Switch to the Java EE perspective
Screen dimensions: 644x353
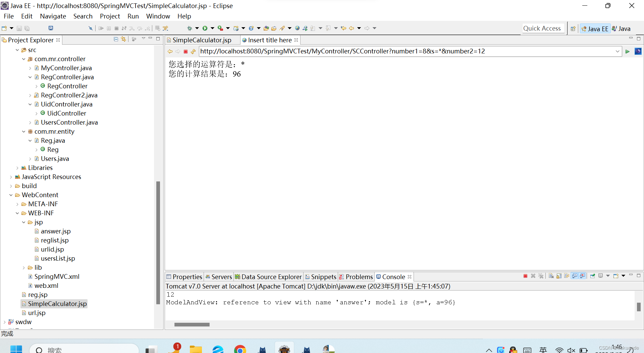[595, 29]
